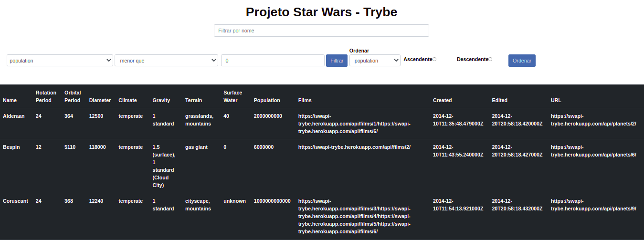Open the 'menor que' comparison dropdown

click(x=167, y=61)
